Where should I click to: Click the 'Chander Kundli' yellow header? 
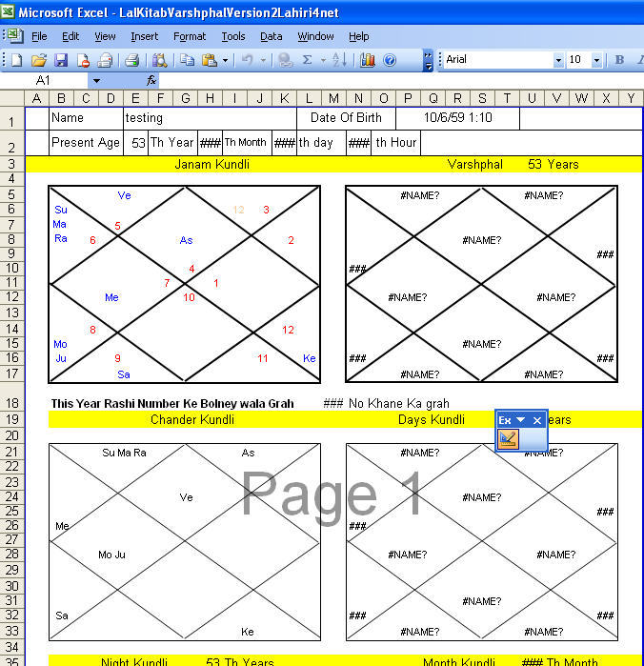tap(192, 419)
